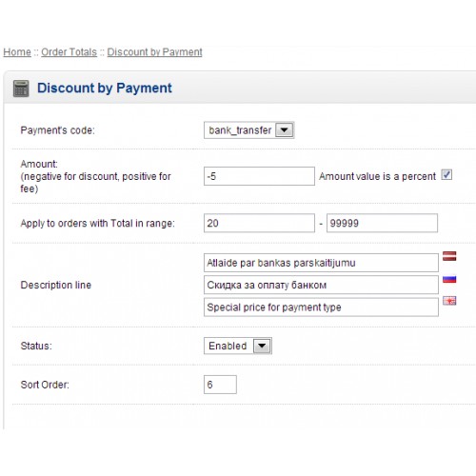Focus the Sort Order input field
476x476 pixels.
(220, 385)
